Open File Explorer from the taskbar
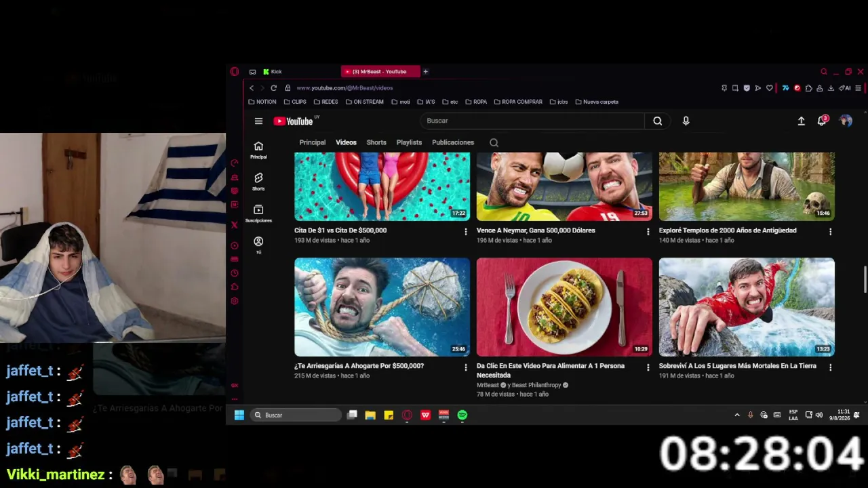Screen dimensions: 868x488 [370, 415]
